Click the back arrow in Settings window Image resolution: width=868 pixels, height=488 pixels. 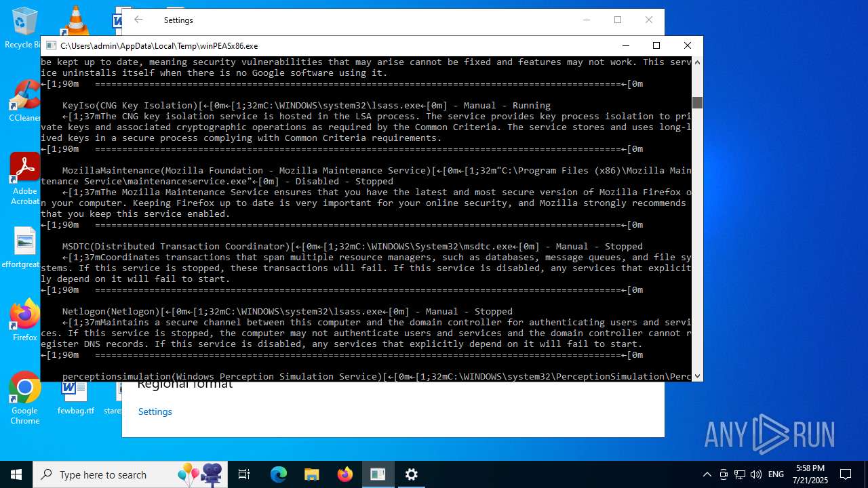click(138, 20)
